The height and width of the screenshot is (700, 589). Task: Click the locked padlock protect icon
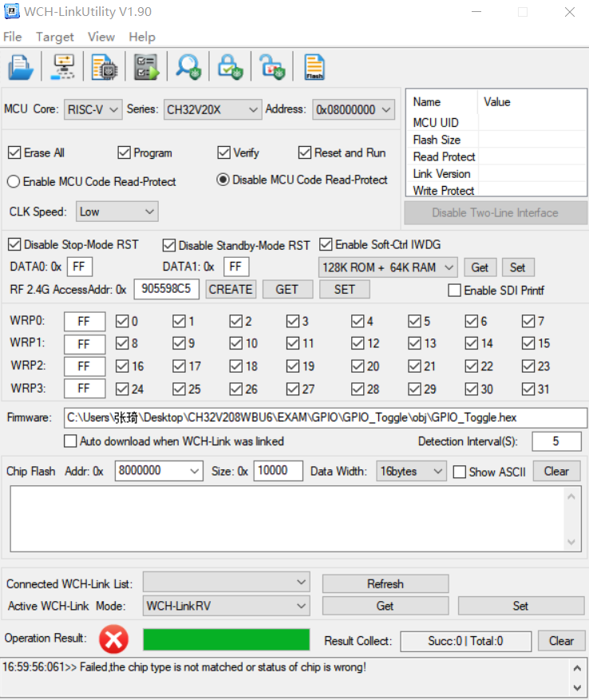coord(231,67)
